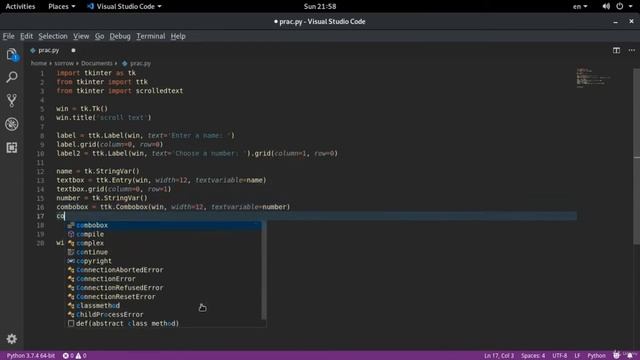Viewport: 640px width, 360px height.
Task: Open the Manage gear at sidebar bottom
Action: click(11, 339)
